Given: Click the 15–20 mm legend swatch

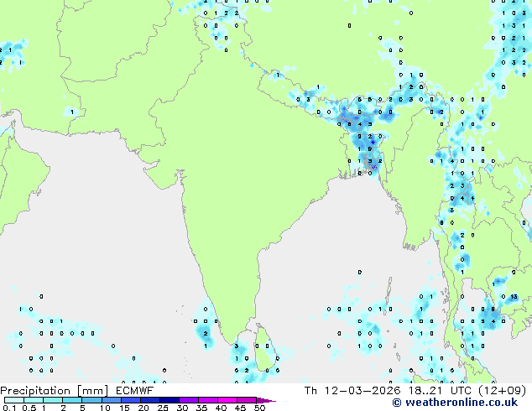Looking at the screenshot, I should pos(131,400).
